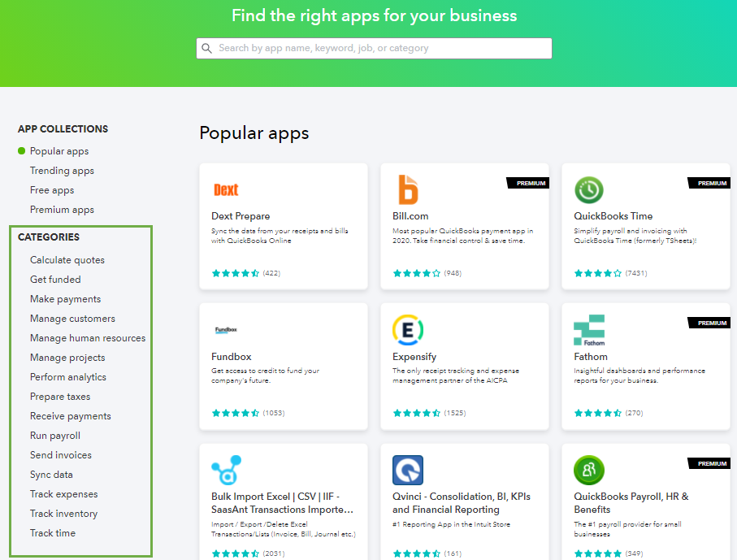Open the Track expenses category
This screenshot has width=737, height=560.
tap(64, 494)
